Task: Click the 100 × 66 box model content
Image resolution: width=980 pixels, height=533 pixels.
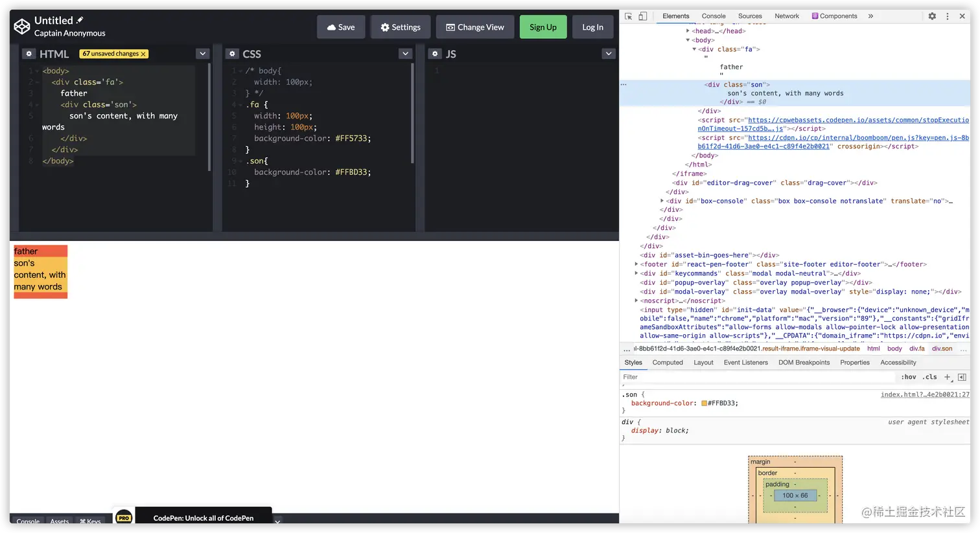Action: click(x=795, y=495)
